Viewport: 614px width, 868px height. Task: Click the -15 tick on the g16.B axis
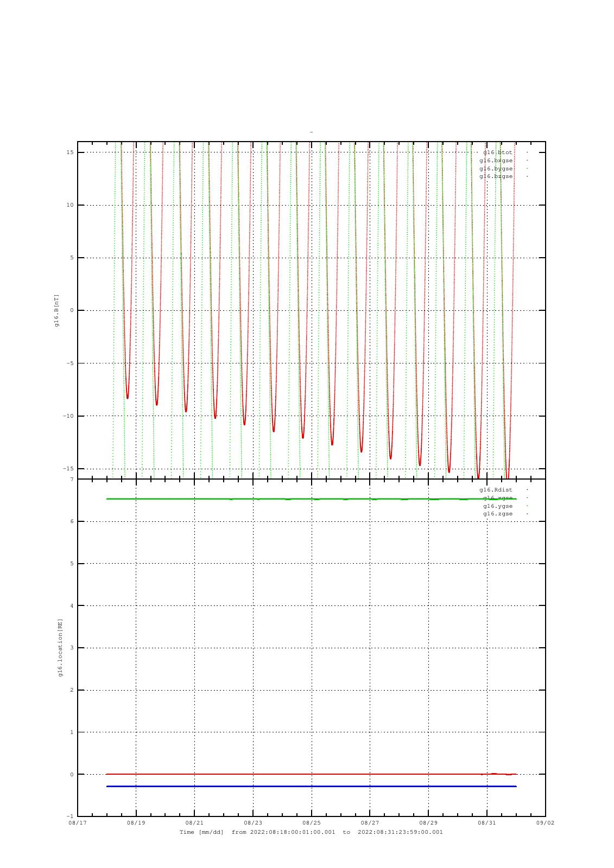(x=68, y=469)
